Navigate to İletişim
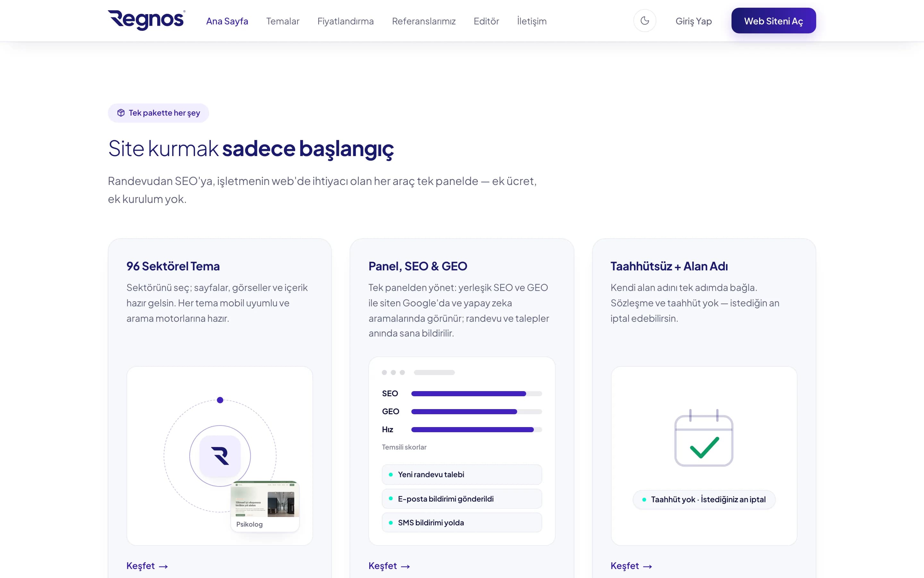 (532, 21)
